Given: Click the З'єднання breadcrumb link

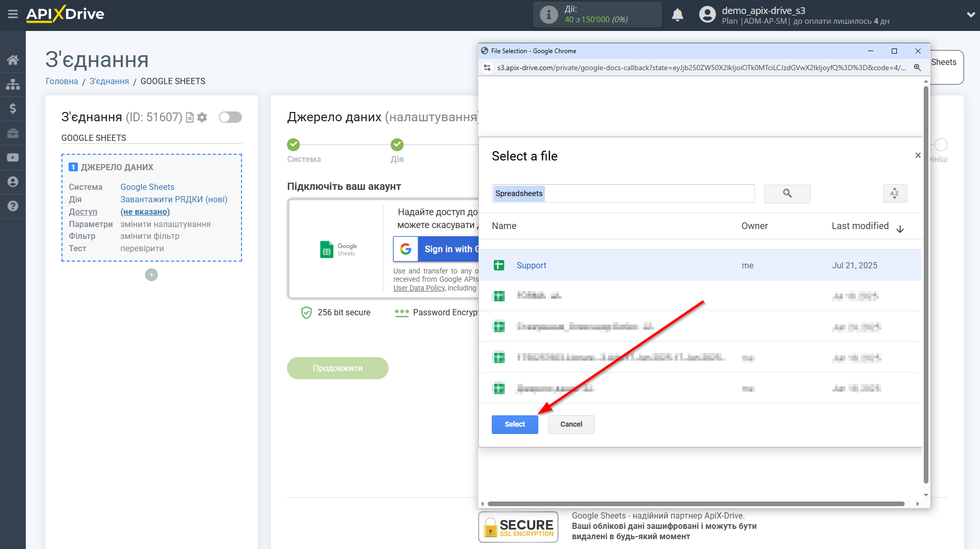Looking at the screenshot, I should tap(109, 81).
